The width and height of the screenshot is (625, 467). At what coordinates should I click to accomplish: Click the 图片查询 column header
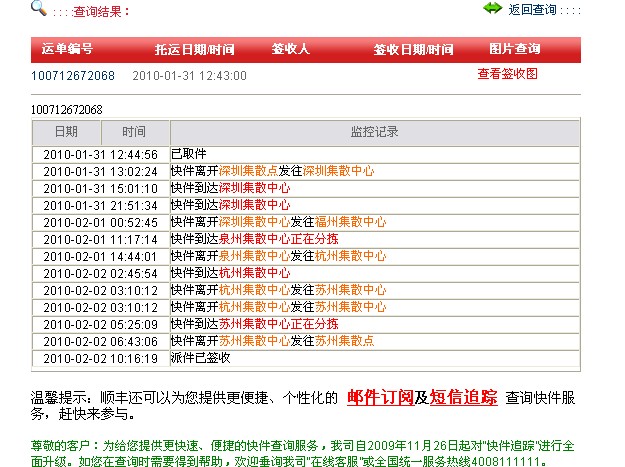pos(515,49)
